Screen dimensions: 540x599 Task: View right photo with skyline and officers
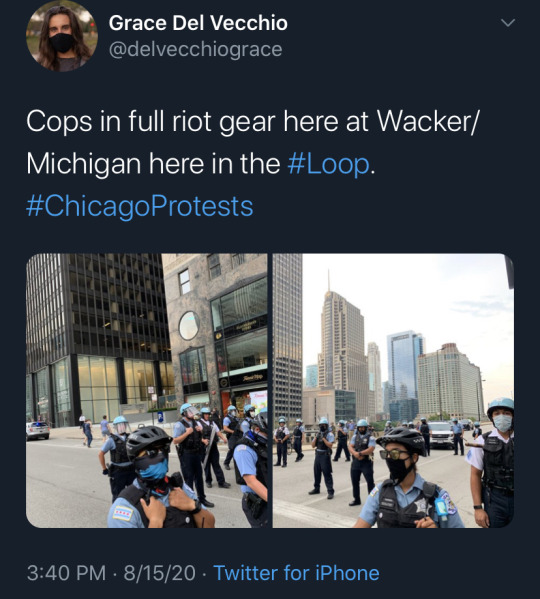pyautogui.click(x=393, y=390)
